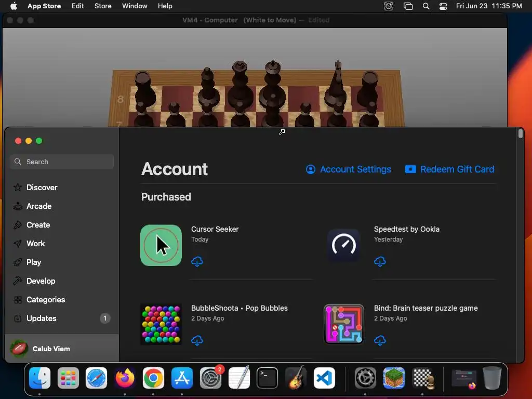Screen dimensions: 532x399
Task: Open the Edit menu
Action: (78, 6)
